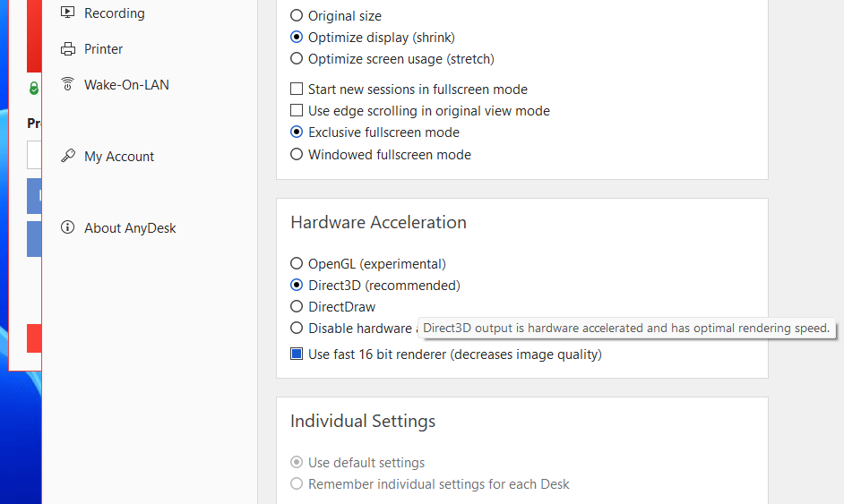The image size is (844, 504).
Task: Open My Account section
Action: pyautogui.click(x=119, y=157)
